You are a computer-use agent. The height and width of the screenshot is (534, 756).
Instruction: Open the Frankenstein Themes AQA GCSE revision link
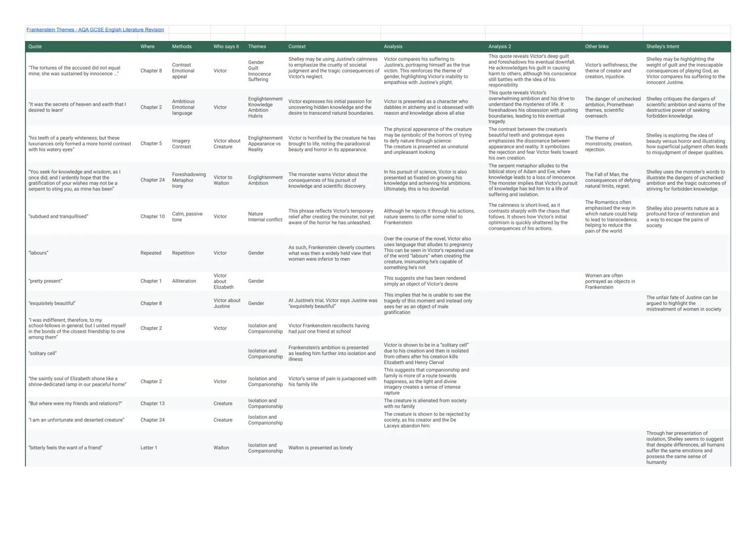[95, 30]
